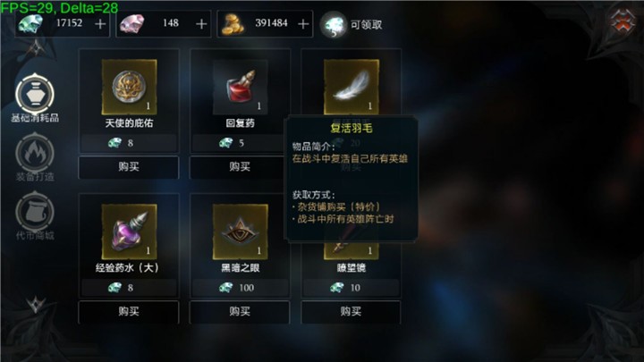Buy the 黑暗之眼 for 100 gems
Screen dimensions: 644x362
coord(240,312)
